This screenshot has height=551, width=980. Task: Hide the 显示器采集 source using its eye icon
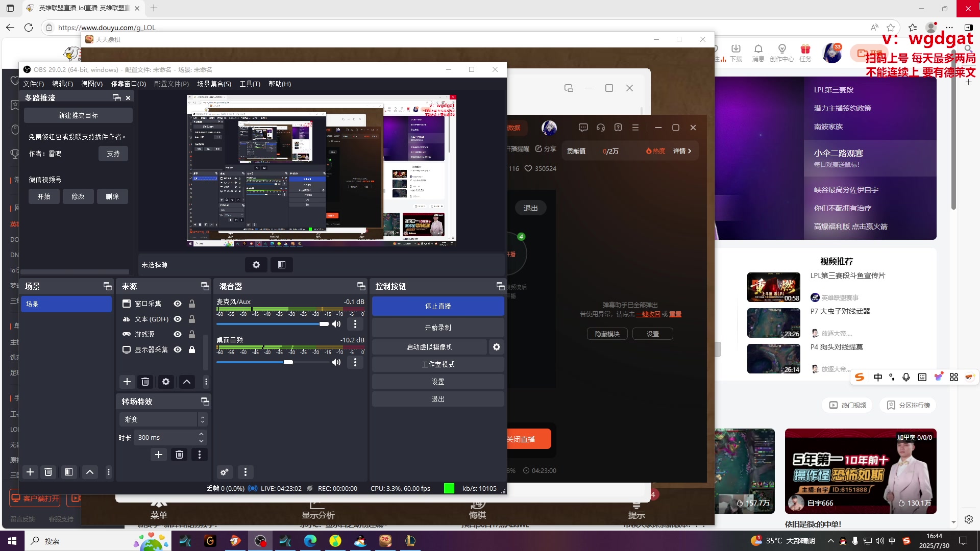point(178,349)
